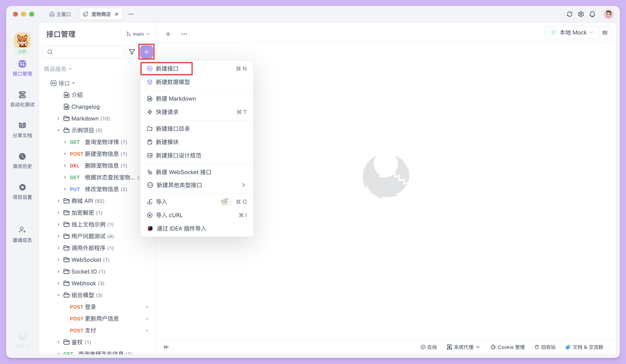Open the product service module dropdown
The width and height of the screenshot is (626, 364).
click(58, 69)
